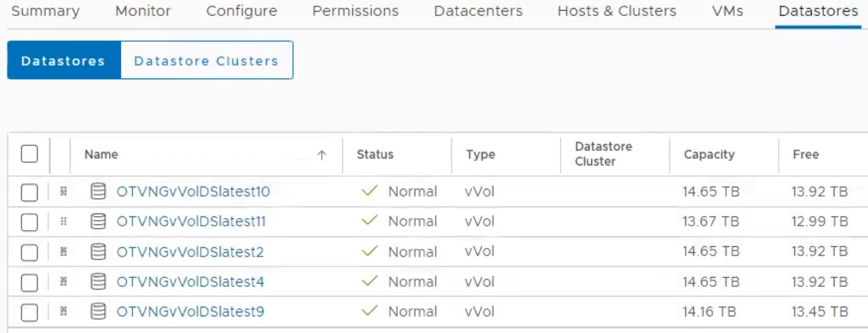
Task: Click datastore icon beside OTVNGvVolDSlatest10
Action: click(98, 191)
